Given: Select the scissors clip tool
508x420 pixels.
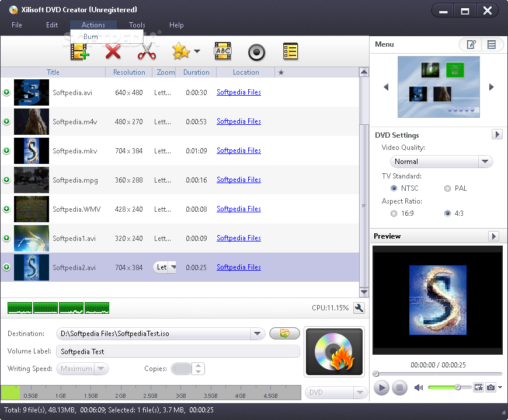Looking at the screenshot, I should tap(147, 52).
